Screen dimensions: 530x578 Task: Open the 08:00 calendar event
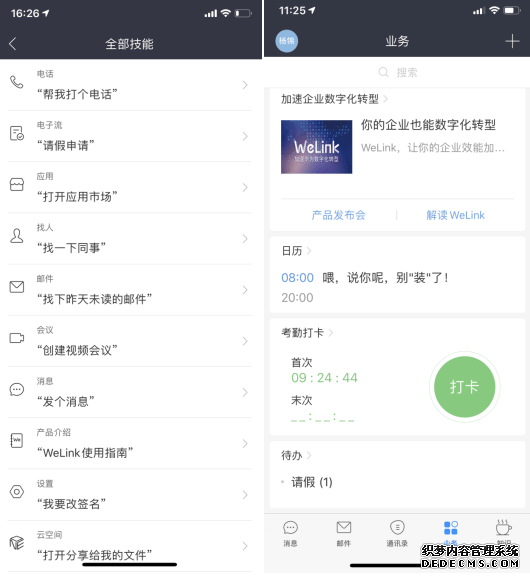[365, 278]
